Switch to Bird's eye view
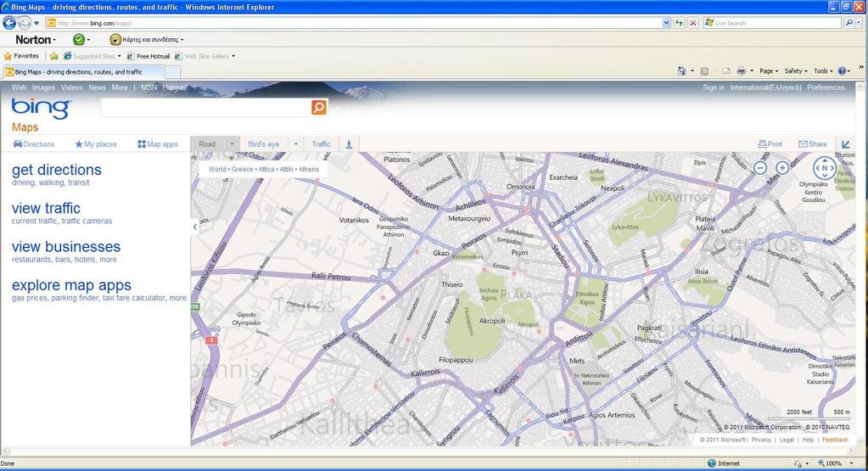The height and width of the screenshot is (471, 868). tap(264, 144)
